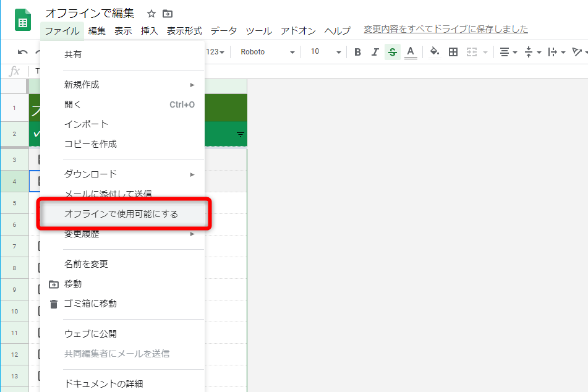The image size is (588, 392).
Task: Select オフラインで使用可能にする in File menu
Action: pos(122,213)
